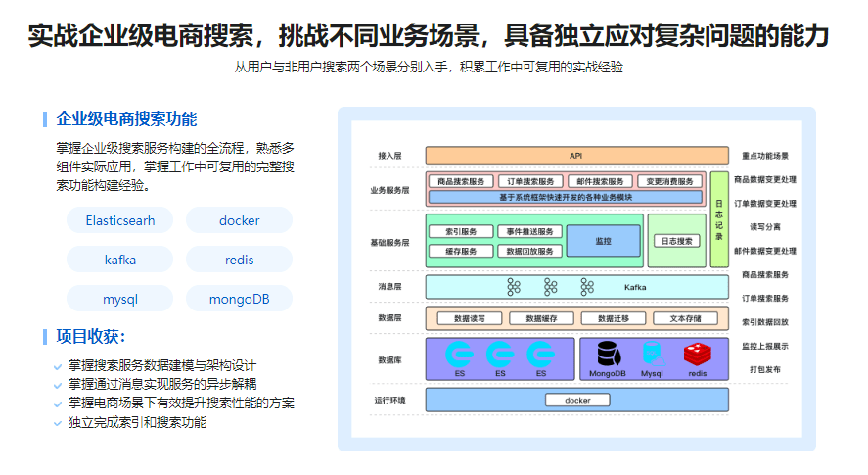The width and height of the screenshot is (868, 475).
Task: Click the 缓存服务 box
Action: pyautogui.click(x=461, y=251)
